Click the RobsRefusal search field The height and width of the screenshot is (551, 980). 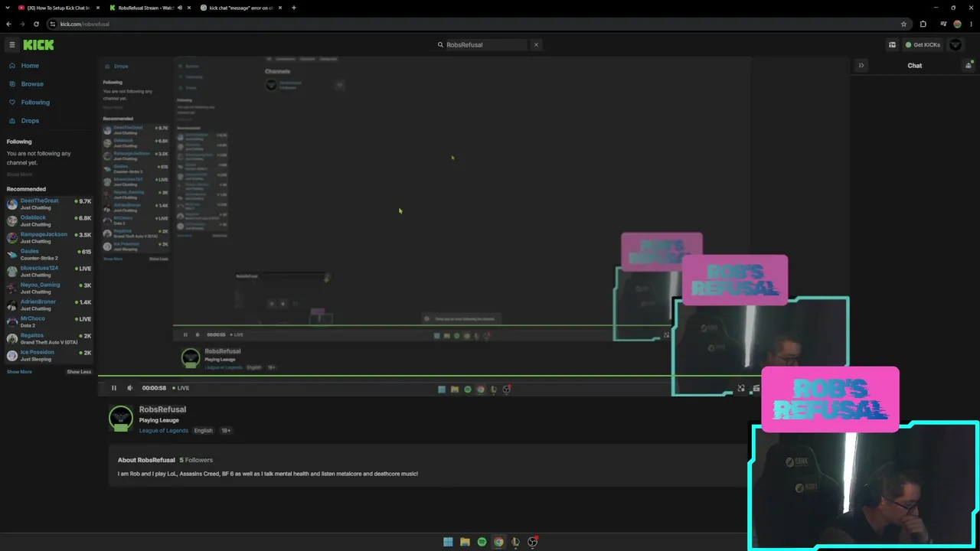pos(481,45)
